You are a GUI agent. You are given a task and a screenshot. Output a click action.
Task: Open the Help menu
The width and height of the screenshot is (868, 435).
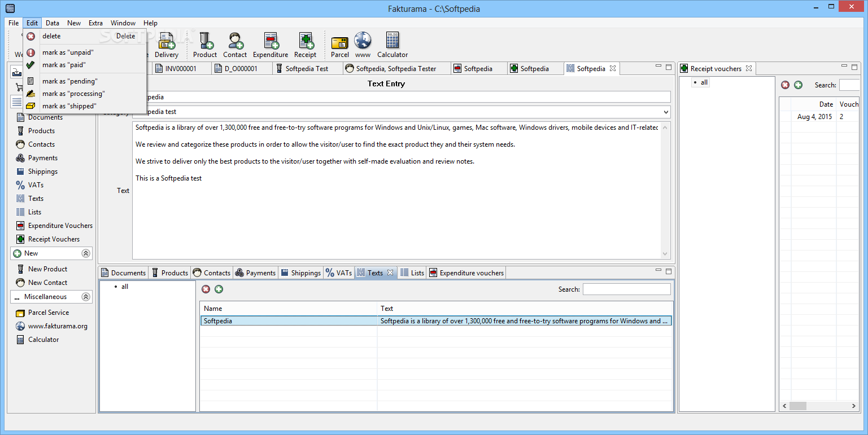click(150, 23)
